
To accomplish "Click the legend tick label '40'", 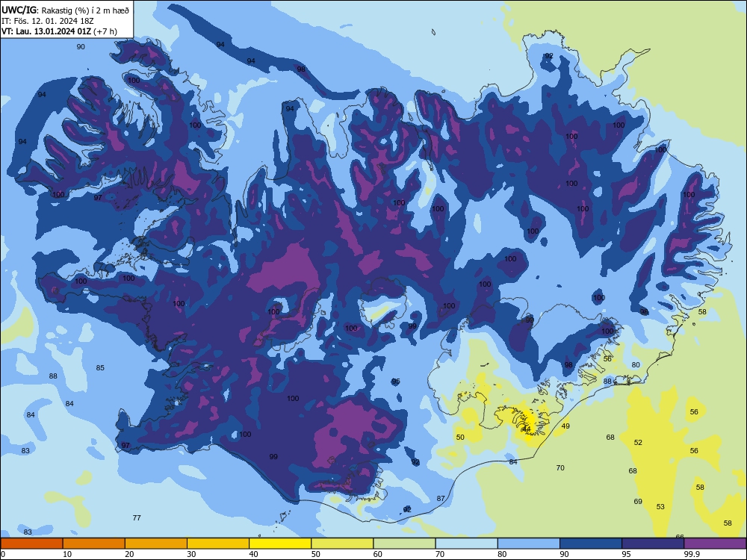I will [253, 554].
